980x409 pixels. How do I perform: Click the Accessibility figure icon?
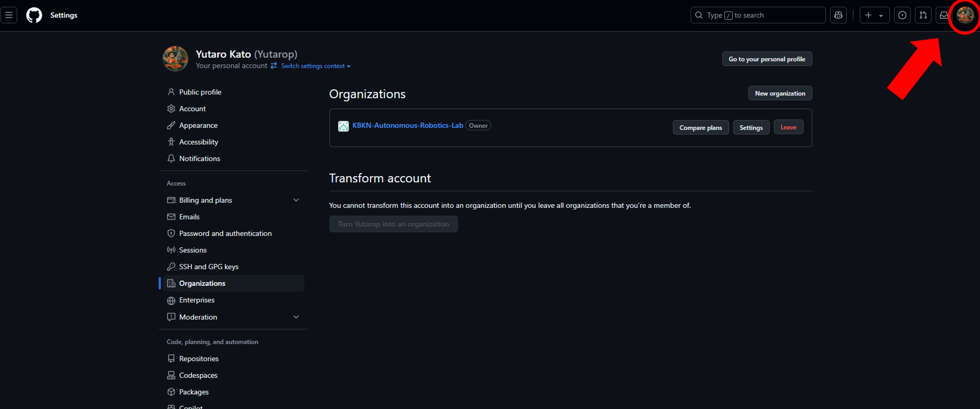coord(171,142)
